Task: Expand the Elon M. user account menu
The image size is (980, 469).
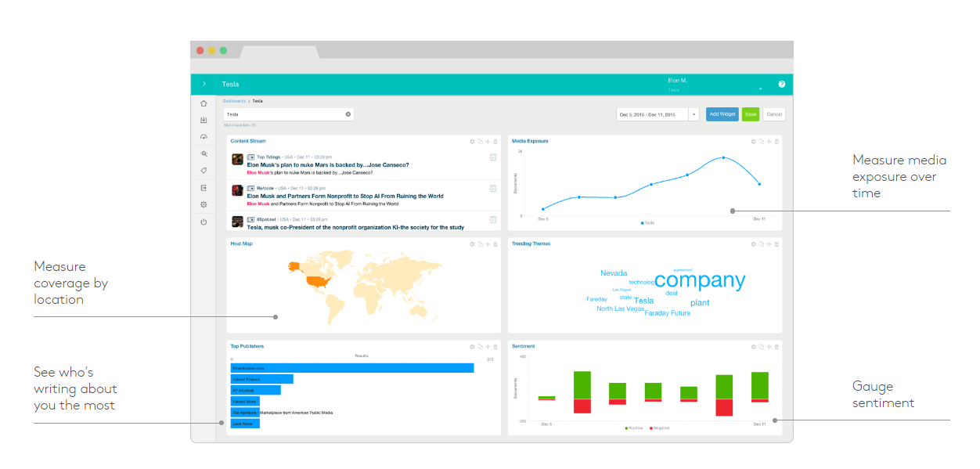Action: point(759,88)
